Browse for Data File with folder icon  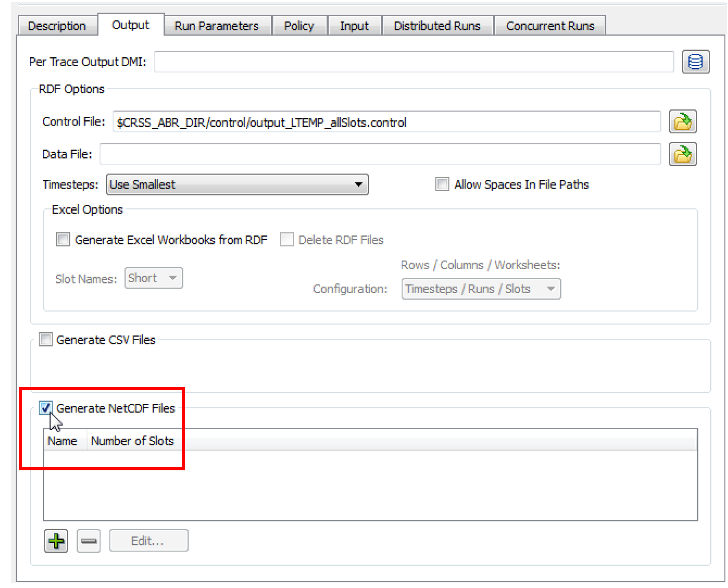[682, 154]
